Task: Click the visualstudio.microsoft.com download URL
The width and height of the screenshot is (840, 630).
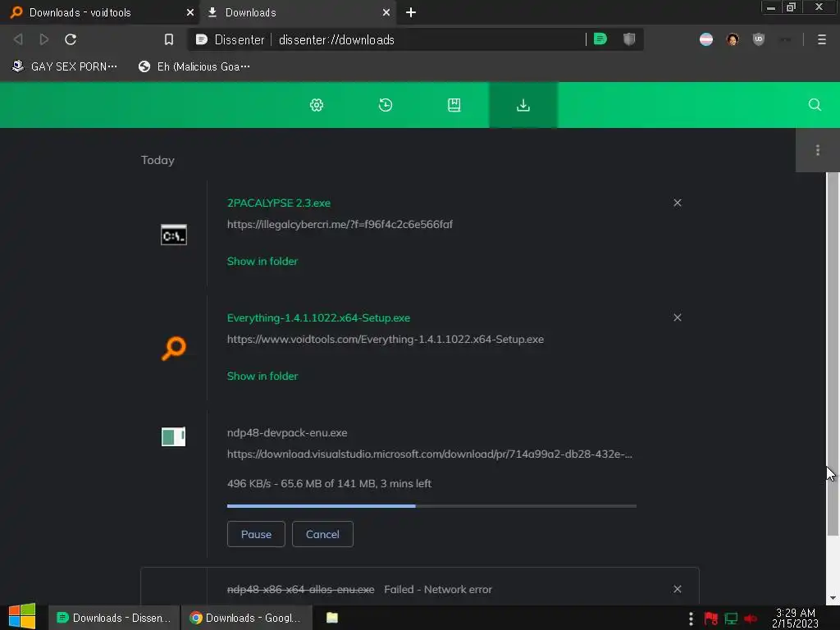Action: pyautogui.click(x=430, y=454)
